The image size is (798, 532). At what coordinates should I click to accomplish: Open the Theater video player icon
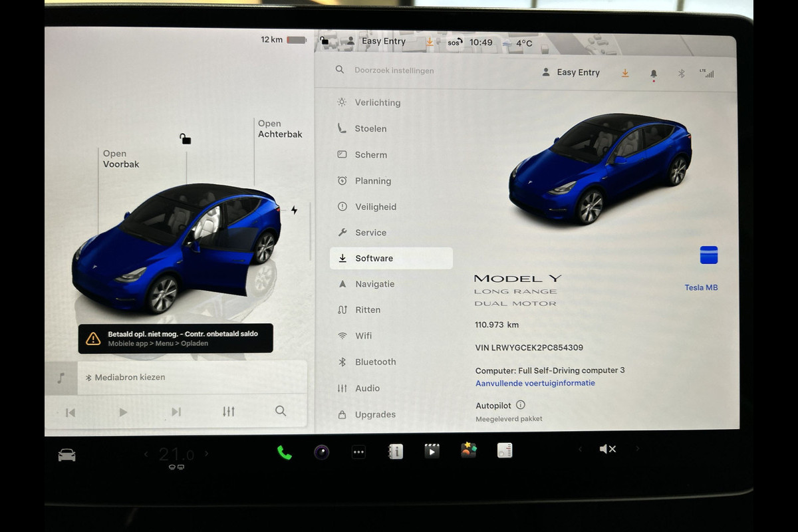point(432,452)
